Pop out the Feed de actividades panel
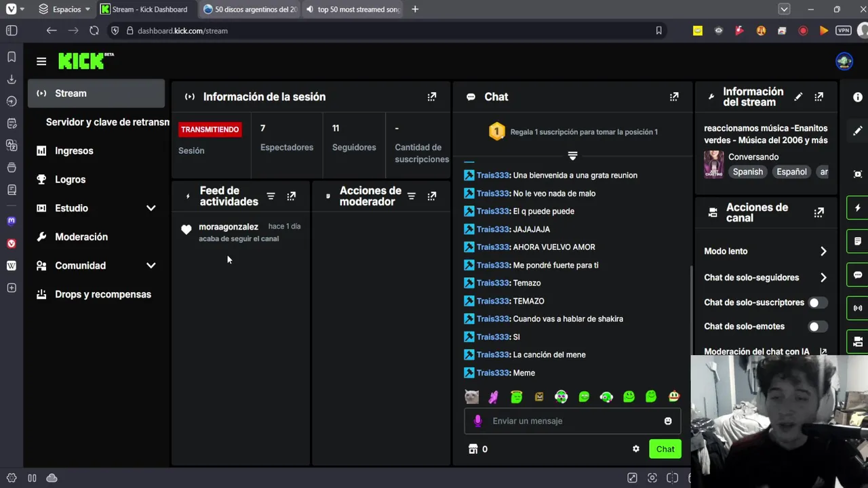This screenshot has width=868, height=488. [x=292, y=197]
